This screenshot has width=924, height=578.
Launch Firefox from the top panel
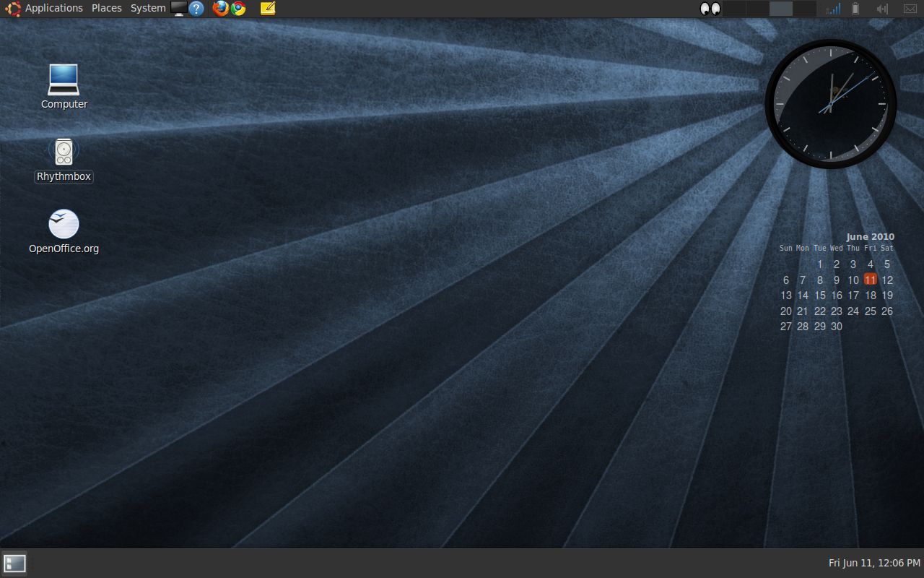[221, 9]
